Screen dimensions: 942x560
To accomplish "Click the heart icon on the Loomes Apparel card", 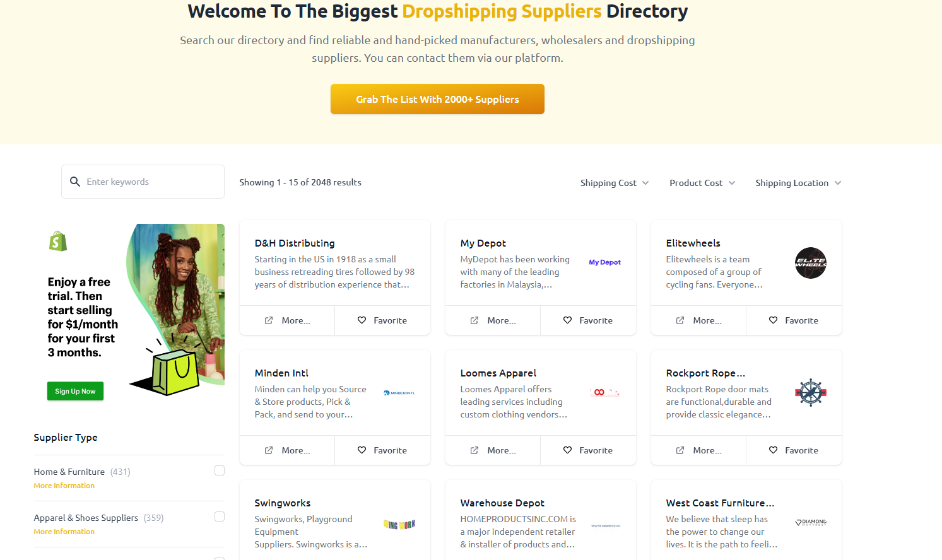I will (x=568, y=450).
